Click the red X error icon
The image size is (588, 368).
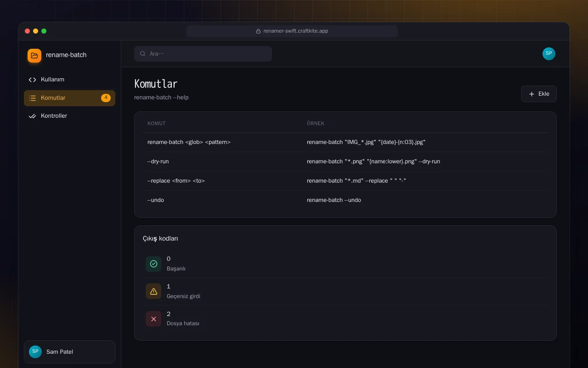[x=153, y=319]
